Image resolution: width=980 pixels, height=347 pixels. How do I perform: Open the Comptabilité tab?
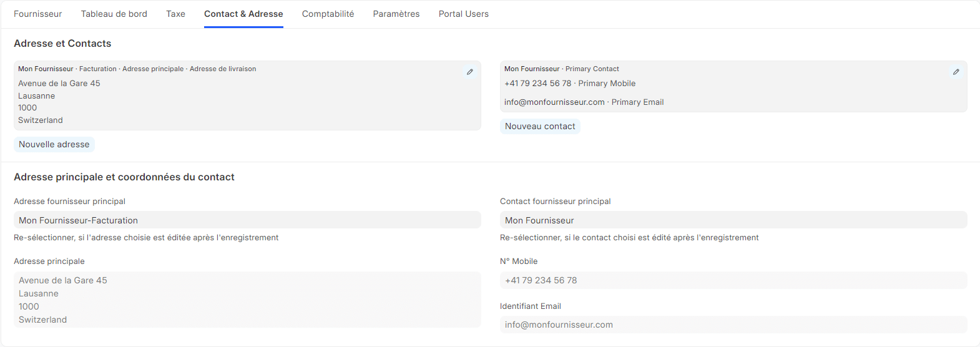point(328,14)
